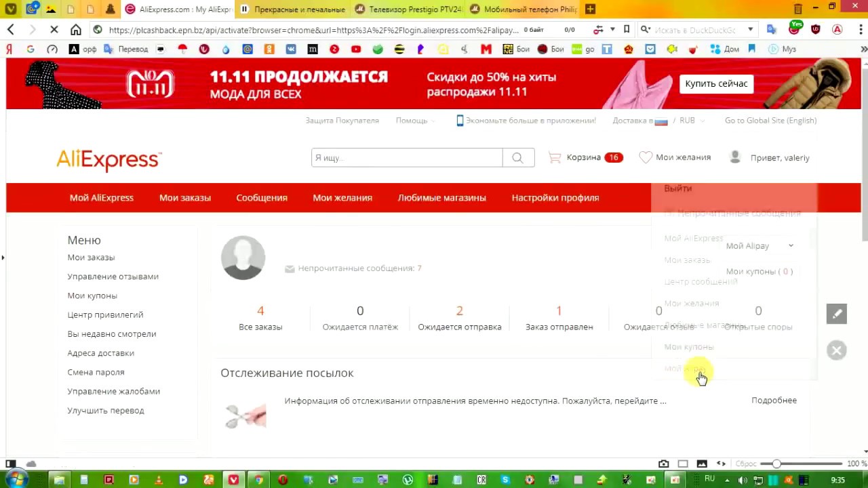The width and height of the screenshot is (868, 488).
Task: Open Непрочитанные сообщения: 7
Action: (x=353, y=268)
